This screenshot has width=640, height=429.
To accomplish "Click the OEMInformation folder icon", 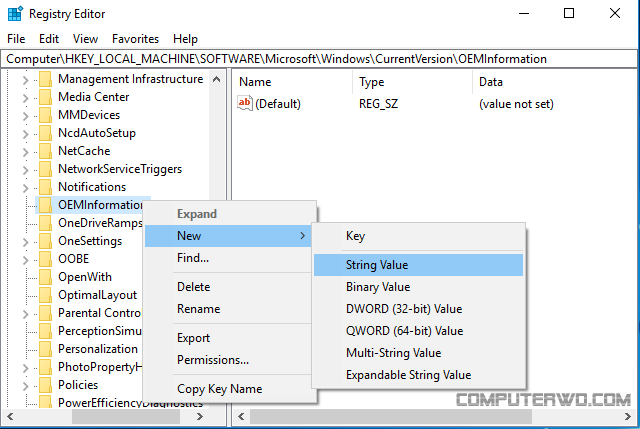I will [x=45, y=205].
